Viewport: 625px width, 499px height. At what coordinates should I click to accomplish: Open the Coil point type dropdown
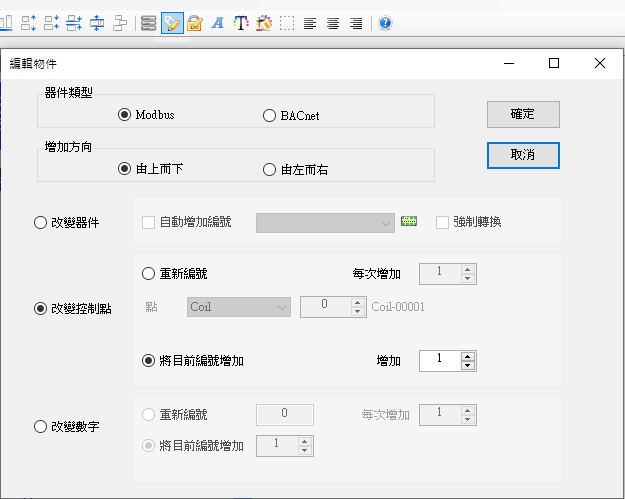239,307
